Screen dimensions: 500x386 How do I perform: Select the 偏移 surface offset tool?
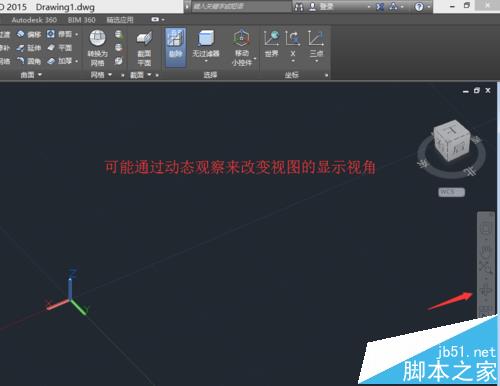coord(29,34)
